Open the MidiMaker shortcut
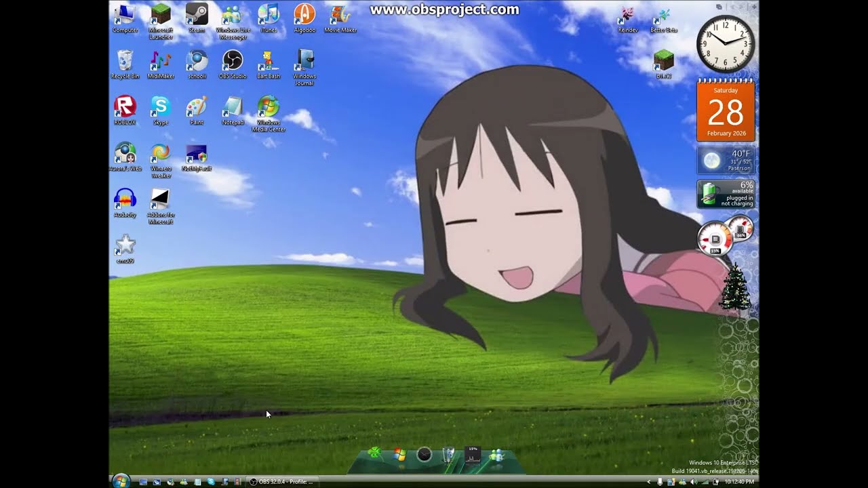This screenshot has width=868, height=488. [x=161, y=64]
